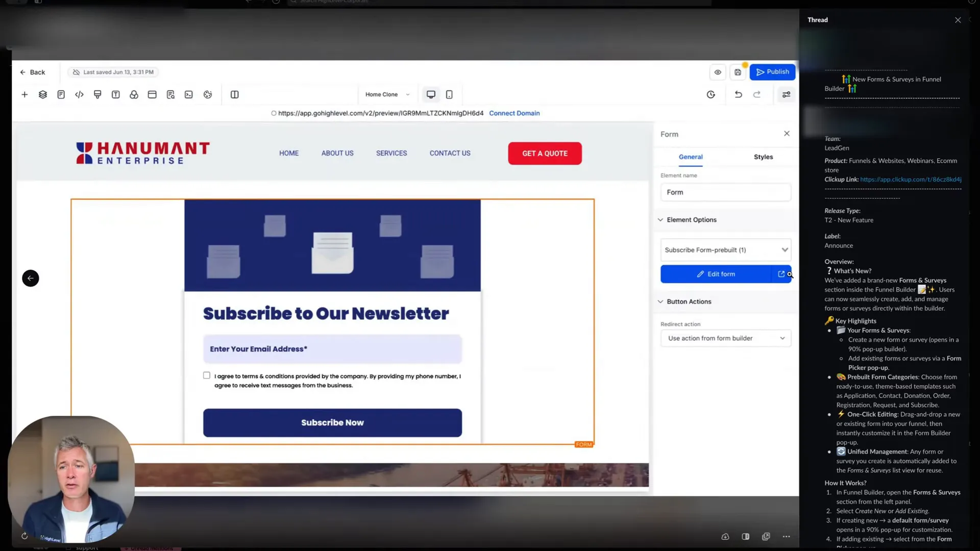Click the gohighlevel preview URL
980x551 pixels.
tap(380, 113)
